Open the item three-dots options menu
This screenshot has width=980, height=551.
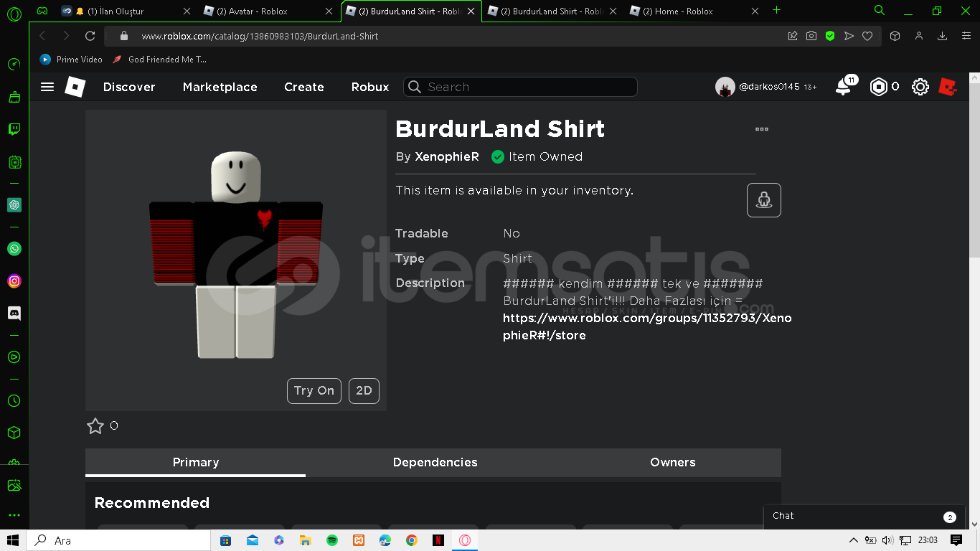(x=762, y=129)
